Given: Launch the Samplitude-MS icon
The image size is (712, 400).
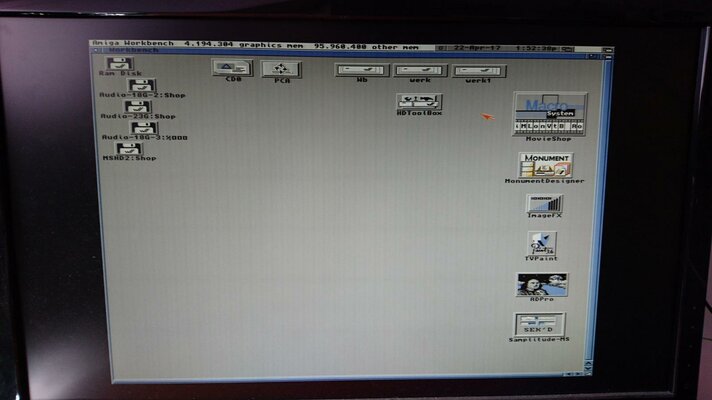Looking at the screenshot, I should point(540,324).
